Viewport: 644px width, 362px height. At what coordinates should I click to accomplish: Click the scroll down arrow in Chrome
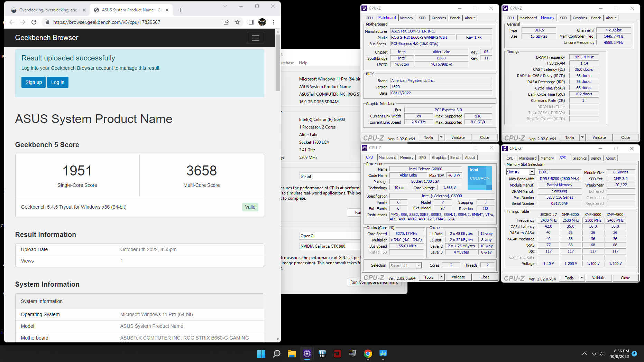pyautogui.click(x=278, y=340)
